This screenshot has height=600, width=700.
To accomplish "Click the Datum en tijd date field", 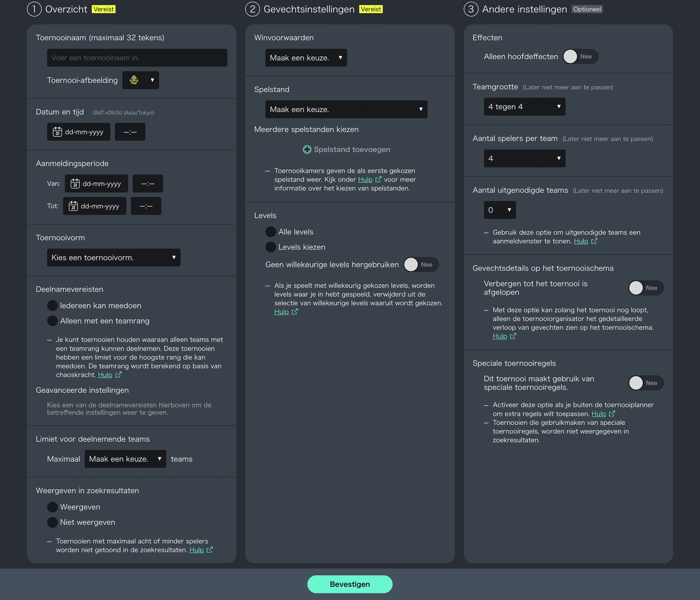I will (78, 132).
